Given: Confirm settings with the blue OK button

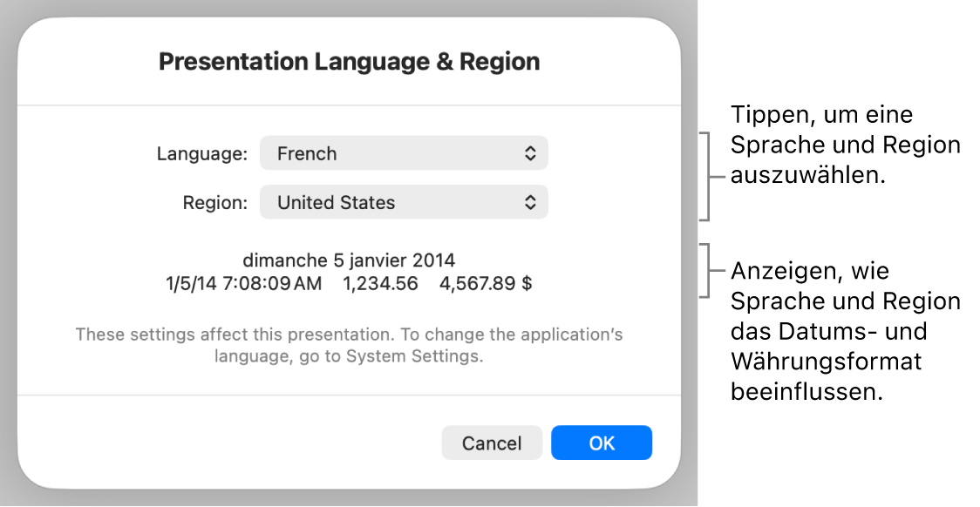Looking at the screenshot, I should (602, 443).
